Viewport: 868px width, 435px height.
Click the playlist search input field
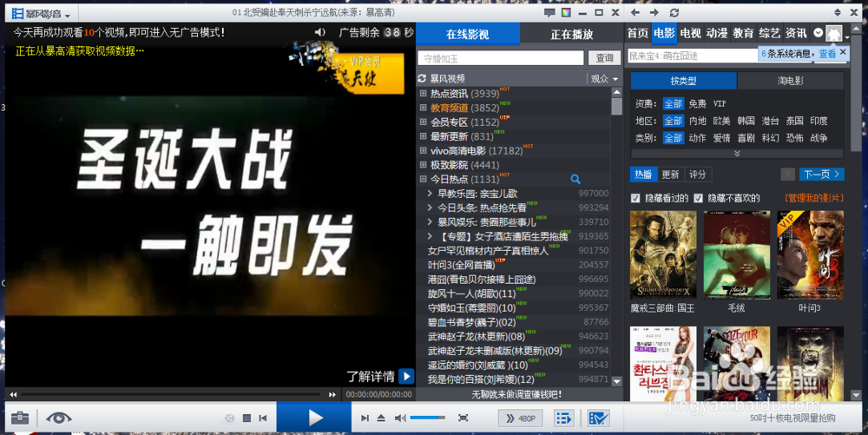click(x=501, y=58)
